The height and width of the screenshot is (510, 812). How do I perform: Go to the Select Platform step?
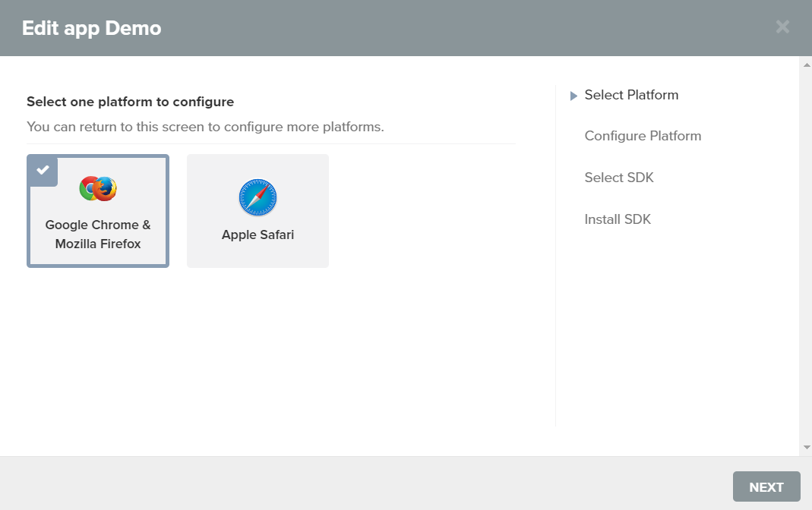tap(631, 95)
